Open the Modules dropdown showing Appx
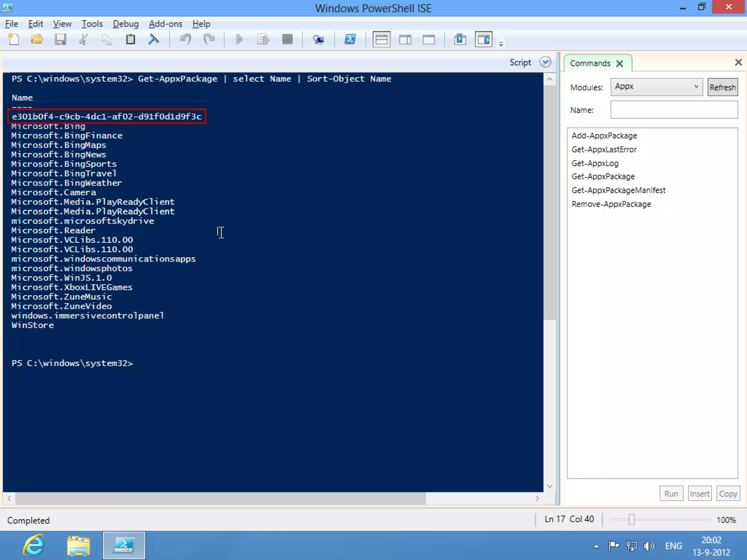 click(x=657, y=87)
